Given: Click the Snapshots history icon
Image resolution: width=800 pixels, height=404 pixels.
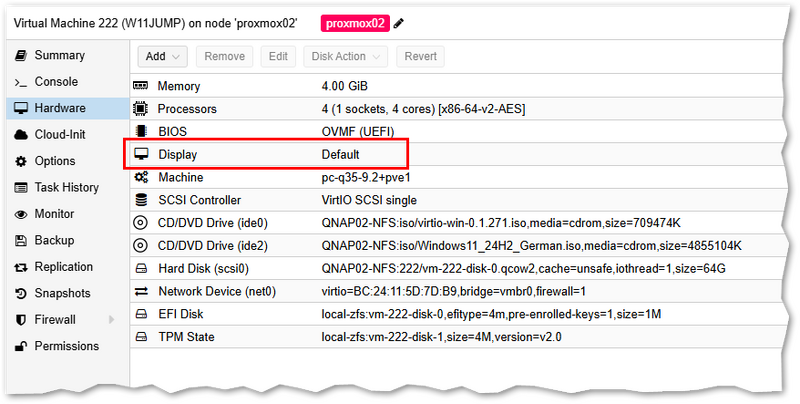Looking at the screenshot, I should (21, 293).
